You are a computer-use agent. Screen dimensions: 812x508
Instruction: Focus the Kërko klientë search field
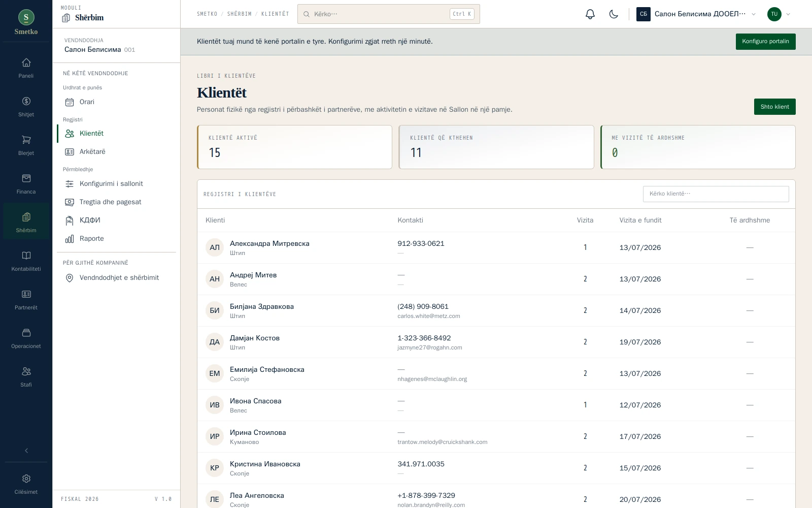pyautogui.click(x=716, y=194)
